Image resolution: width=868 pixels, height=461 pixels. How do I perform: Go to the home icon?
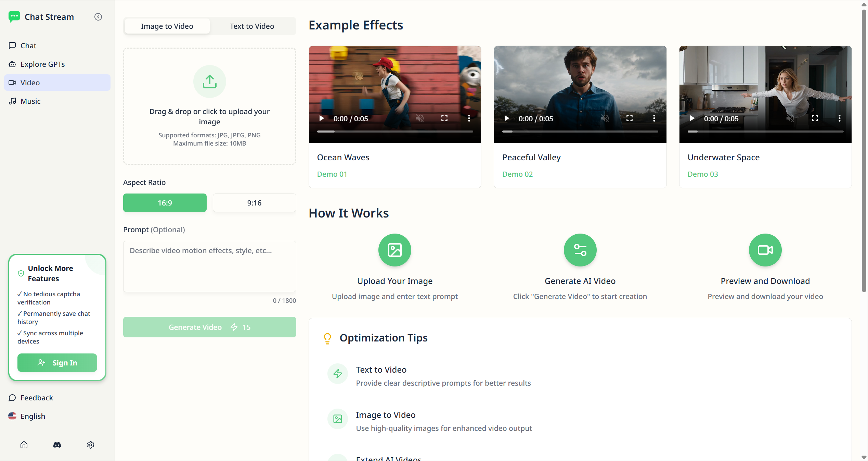pos(24,445)
